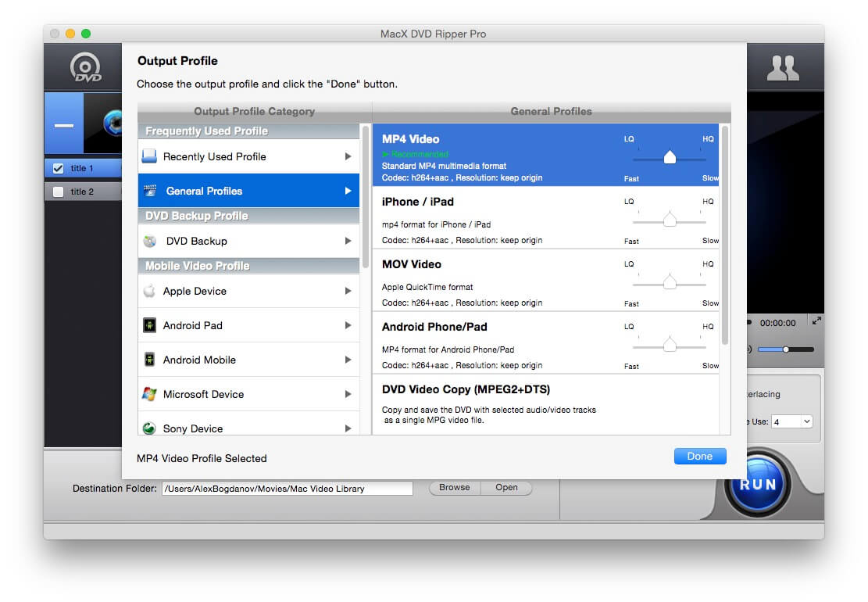Click the 00:00:00 time display

pyautogui.click(x=777, y=323)
